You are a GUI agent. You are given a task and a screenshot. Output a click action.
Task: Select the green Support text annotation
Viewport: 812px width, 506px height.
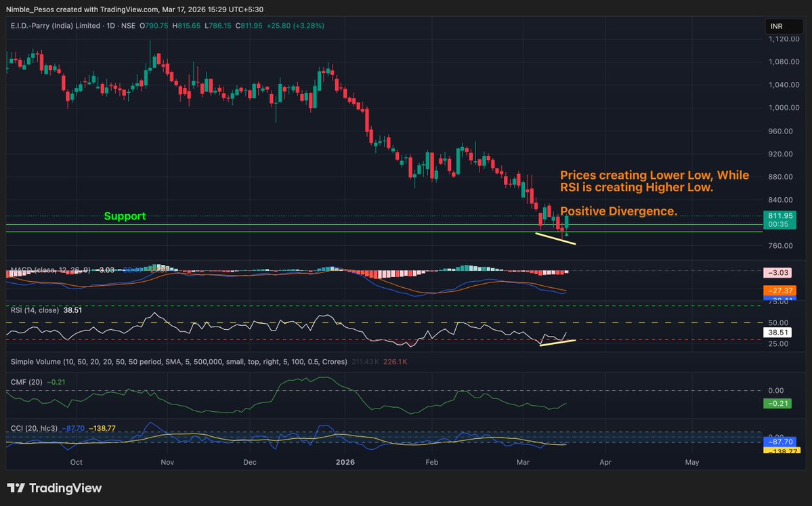[x=125, y=216]
